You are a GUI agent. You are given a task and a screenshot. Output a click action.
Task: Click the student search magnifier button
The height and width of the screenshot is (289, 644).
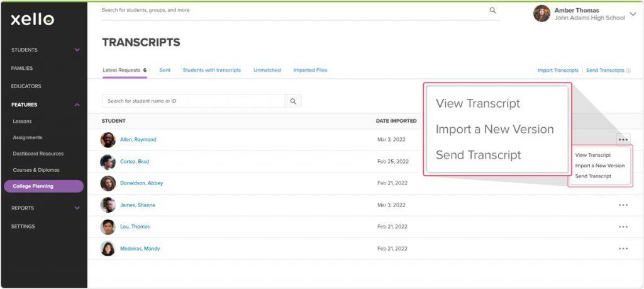(293, 101)
